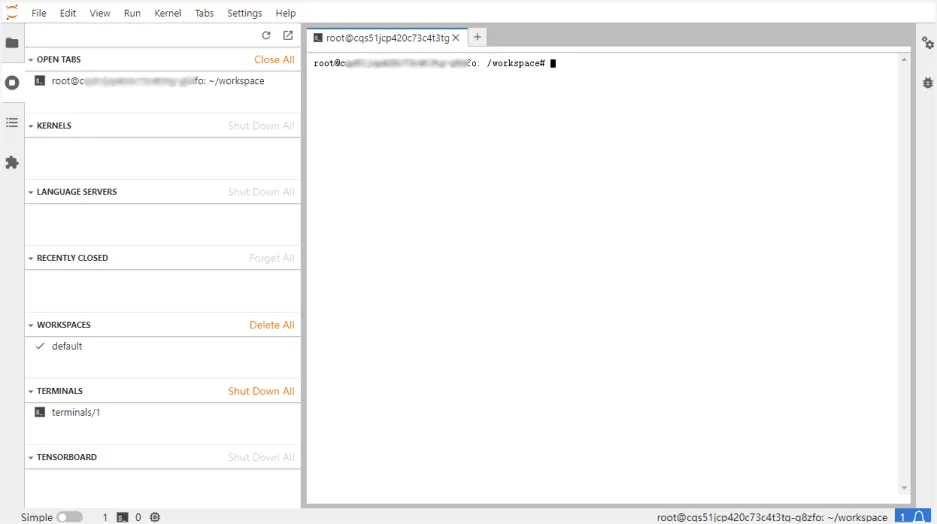Click the open-in-new icon beside refresh
This screenshot has height=524, width=937.
click(288, 35)
